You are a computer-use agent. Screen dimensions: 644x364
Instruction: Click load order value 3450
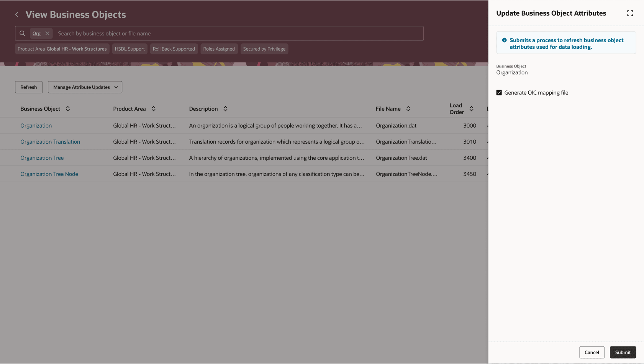click(470, 174)
